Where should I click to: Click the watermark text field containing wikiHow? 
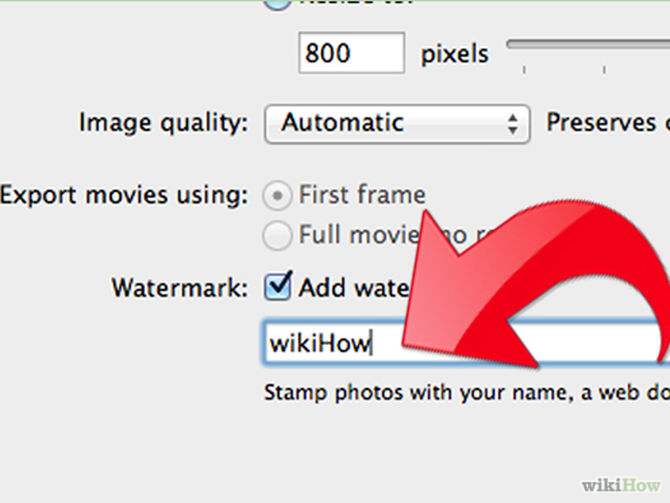(x=330, y=344)
